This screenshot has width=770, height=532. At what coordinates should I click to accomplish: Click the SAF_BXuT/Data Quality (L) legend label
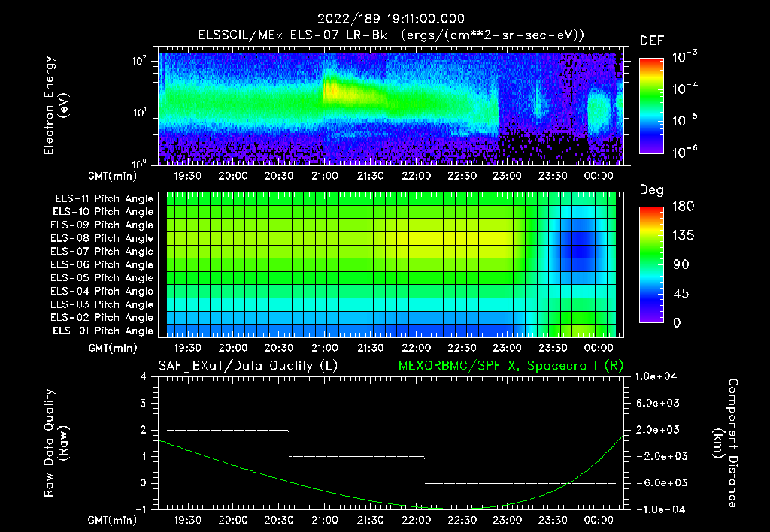248,366
